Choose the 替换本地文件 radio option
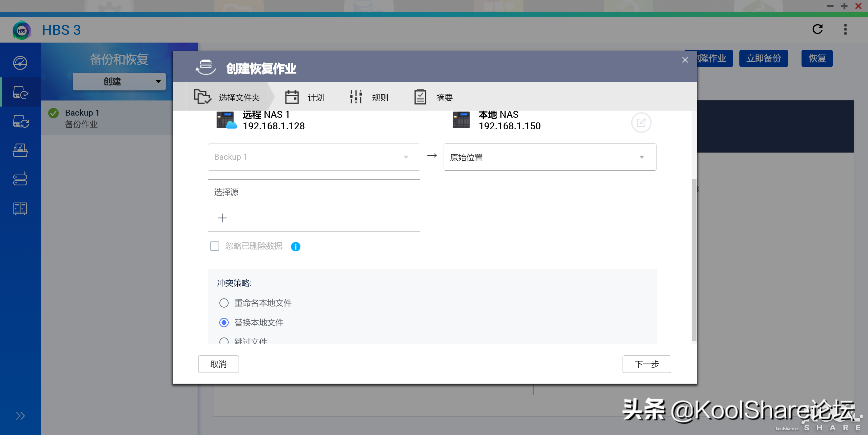Screen dimensions: 868x435 click(x=224, y=323)
